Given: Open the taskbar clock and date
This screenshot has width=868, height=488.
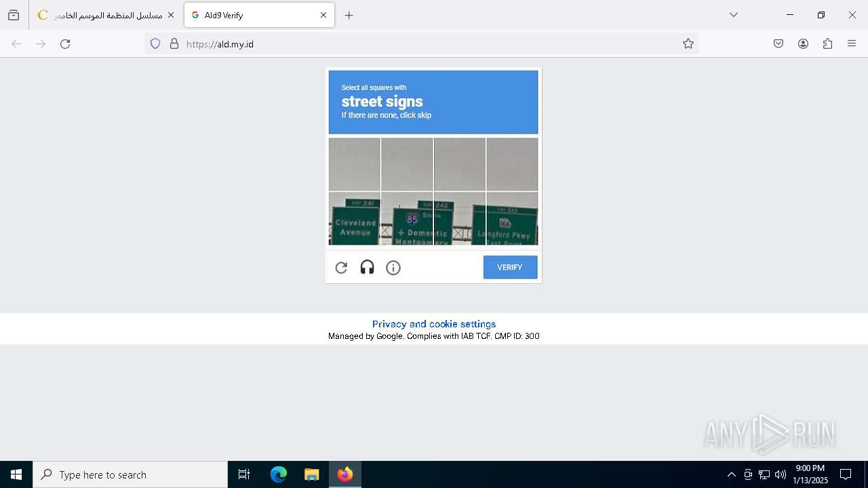Looking at the screenshot, I should (810, 474).
